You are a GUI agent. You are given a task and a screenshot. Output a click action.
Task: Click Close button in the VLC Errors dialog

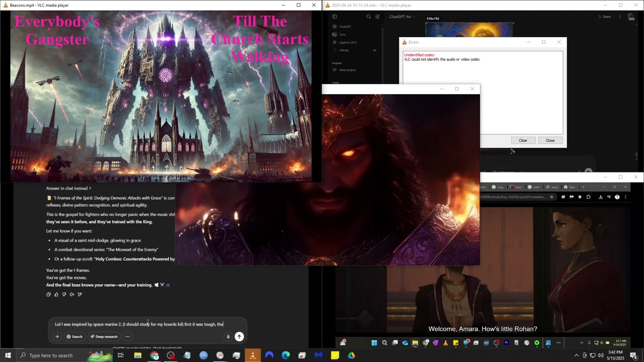tap(550, 140)
